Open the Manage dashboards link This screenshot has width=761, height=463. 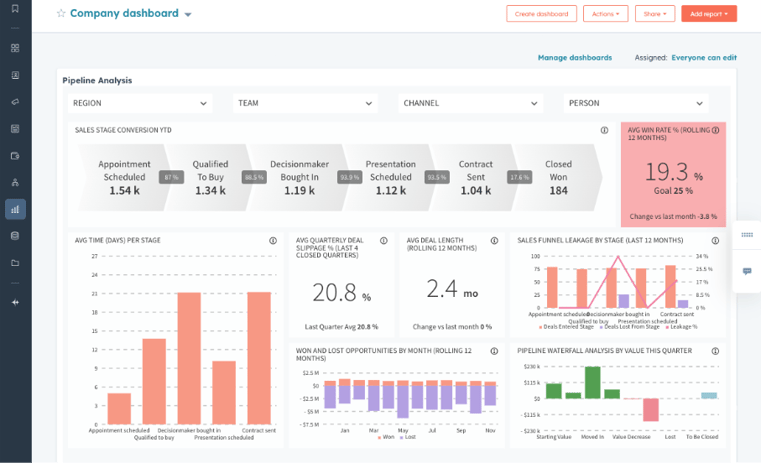pos(575,58)
